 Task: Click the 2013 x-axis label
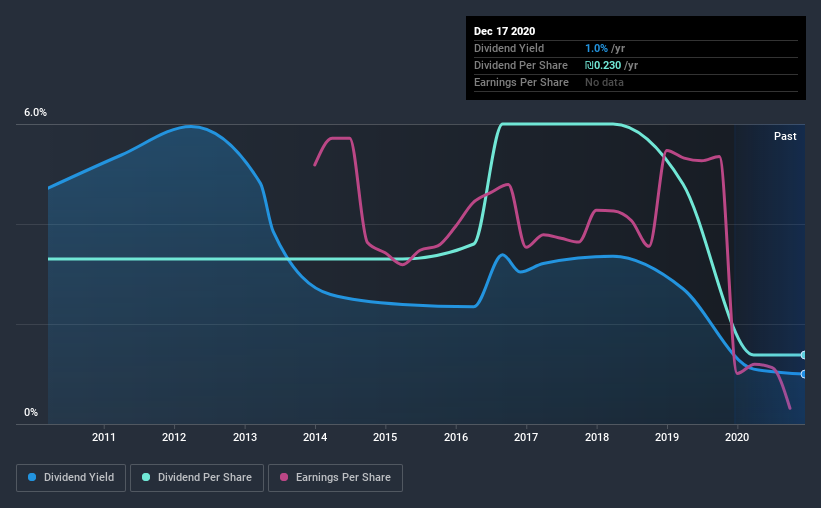coord(245,437)
